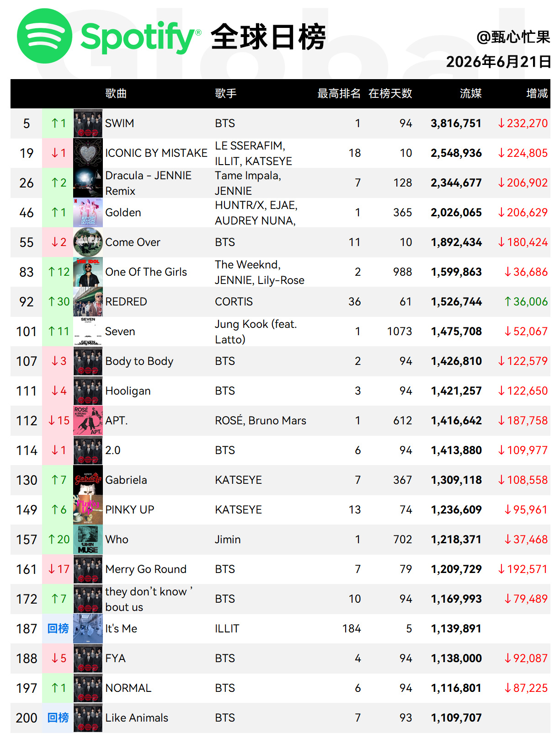Click the ICONIC BY MISTAKE song title
Image resolution: width=560 pixels, height=744 pixels.
pyautogui.click(x=156, y=153)
